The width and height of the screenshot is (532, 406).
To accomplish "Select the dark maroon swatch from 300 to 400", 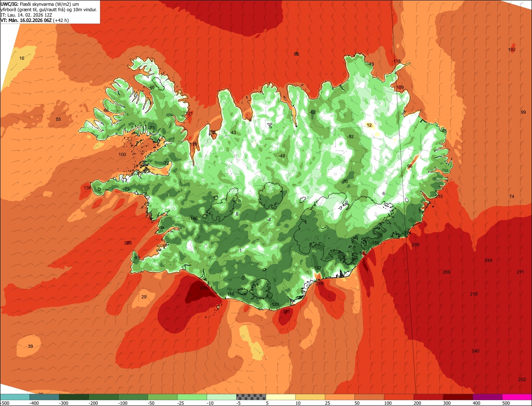I will (x=458, y=397).
